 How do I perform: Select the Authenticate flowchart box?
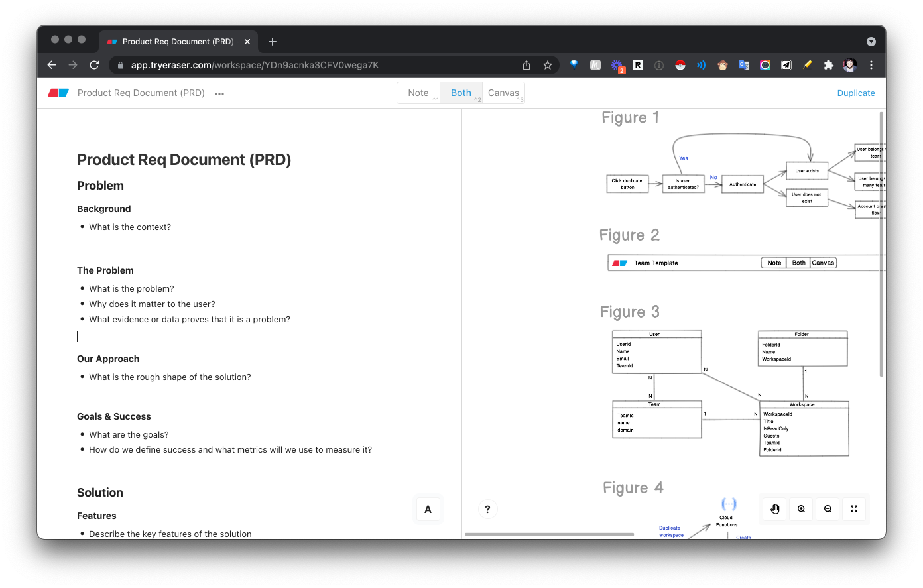coord(743,184)
